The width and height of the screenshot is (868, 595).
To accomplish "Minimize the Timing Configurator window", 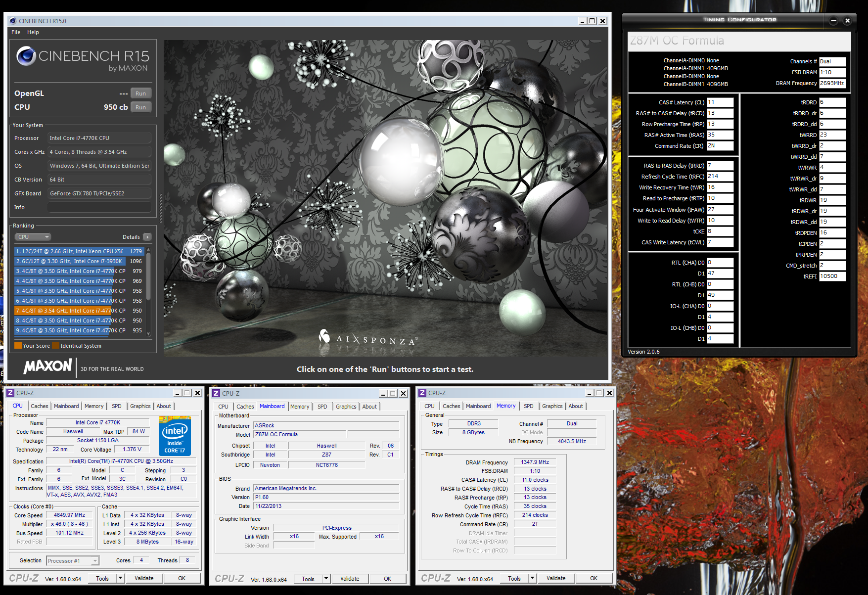I will pyautogui.click(x=833, y=21).
